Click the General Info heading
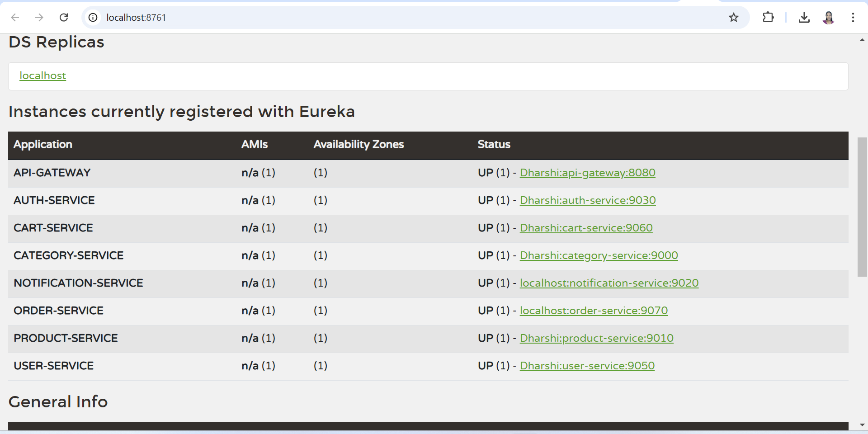868x434 pixels. 58,402
